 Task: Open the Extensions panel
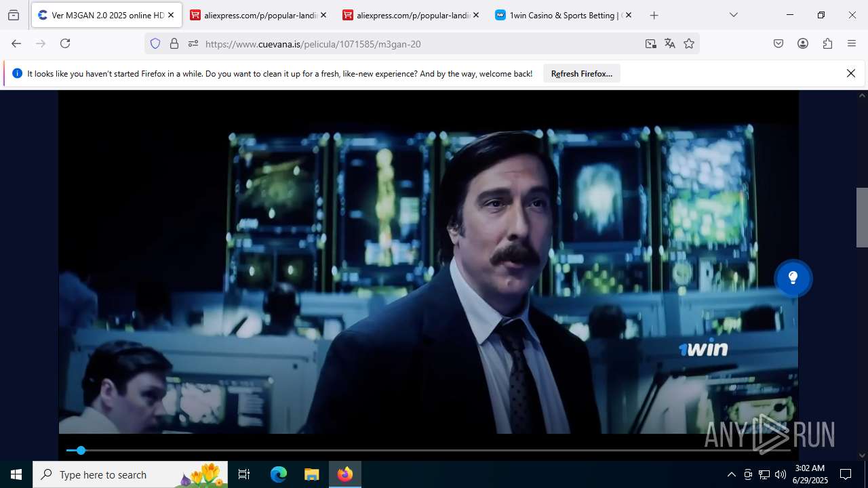[x=827, y=43]
